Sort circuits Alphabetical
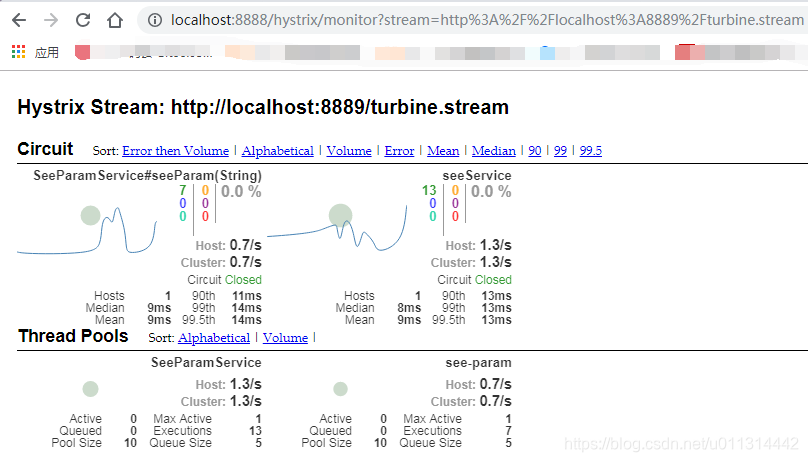 point(277,151)
